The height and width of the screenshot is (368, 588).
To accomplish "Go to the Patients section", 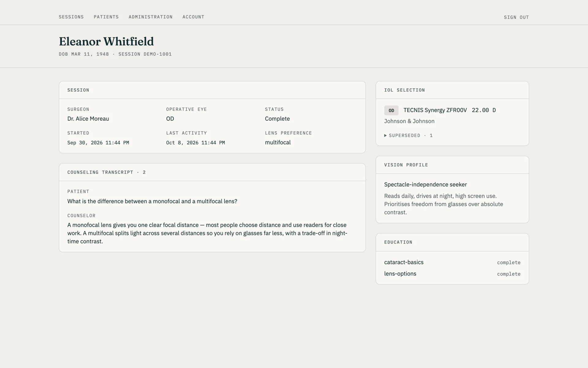I will click(106, 17).
